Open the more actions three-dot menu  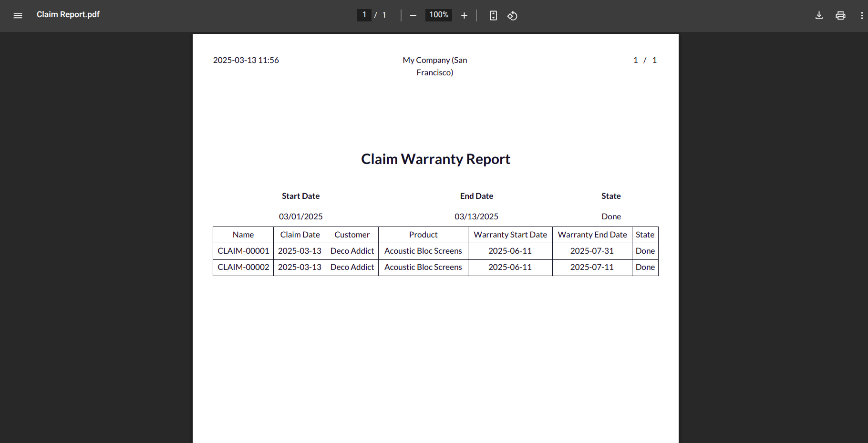861,16
